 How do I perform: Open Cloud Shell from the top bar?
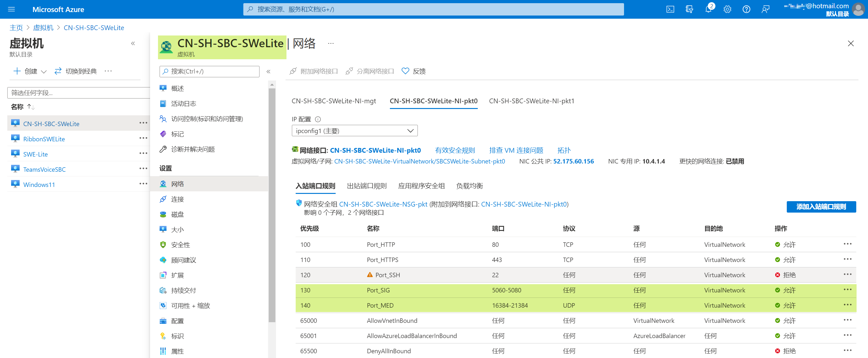click(670, 9)
